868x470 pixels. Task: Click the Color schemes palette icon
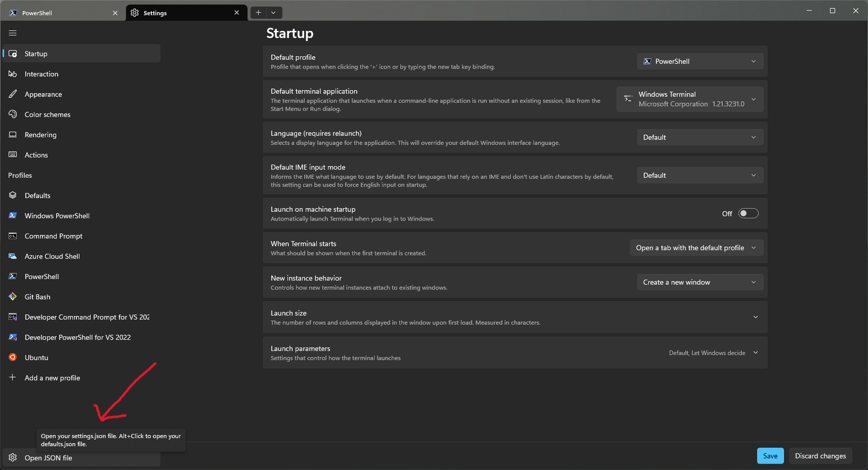coord(13,114)
